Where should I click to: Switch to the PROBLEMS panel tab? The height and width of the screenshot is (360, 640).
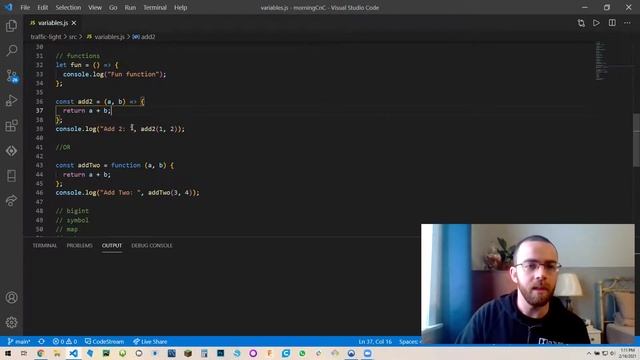[80, 245]
